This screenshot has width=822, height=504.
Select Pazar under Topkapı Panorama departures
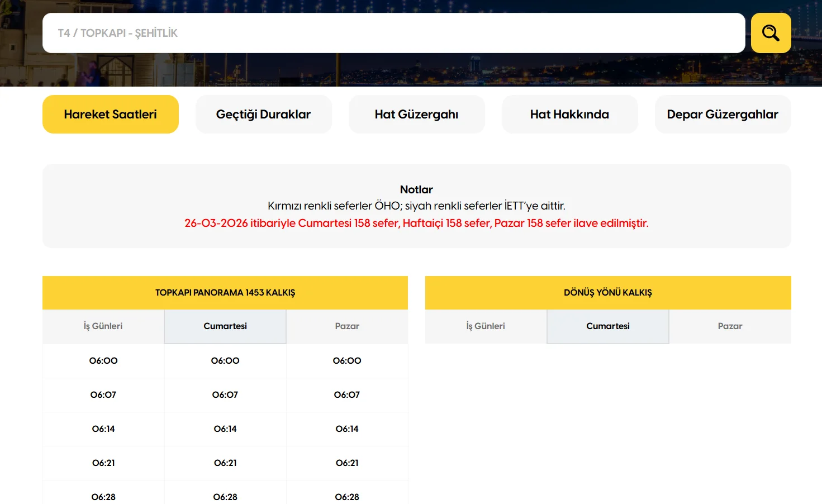347,326
